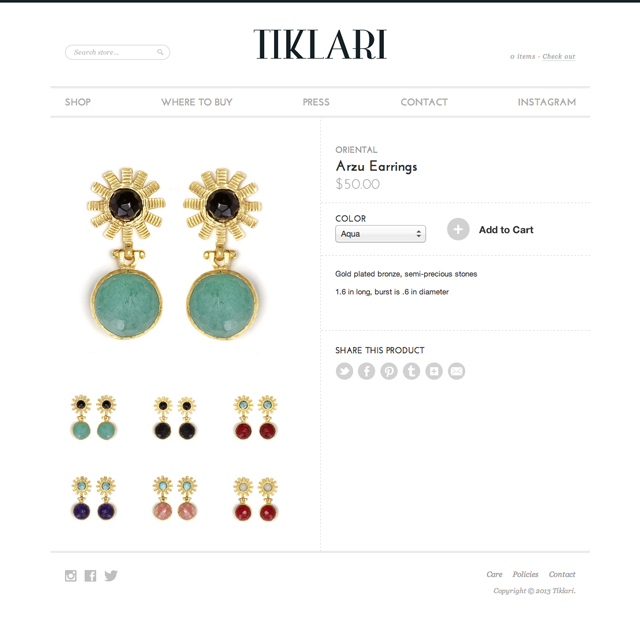The height and width of the screenshot is (642, 640).
Task: Share product on Pinterest icon
Action: click(x=389, y=371)
